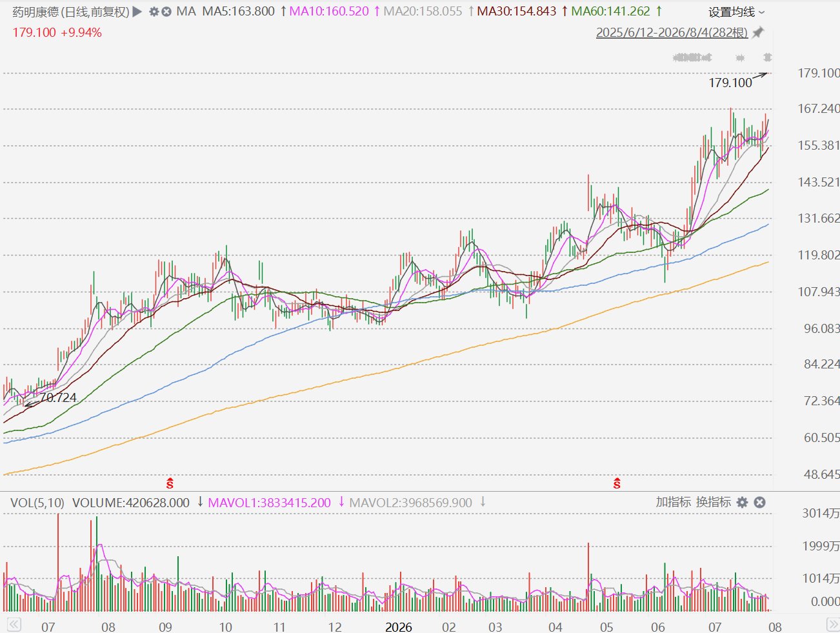840x633 pixels.
Task: Open the 2025/6/12-2026/8/4 date range selector
Action: [672, 32]
